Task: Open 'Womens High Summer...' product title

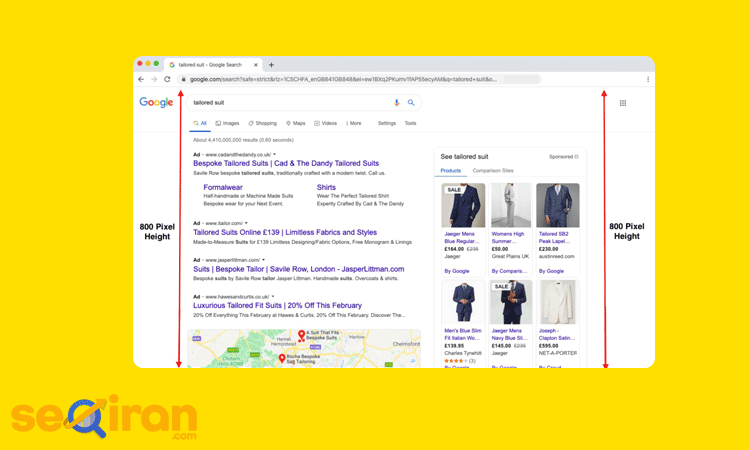Action: (x=508, y=238)
